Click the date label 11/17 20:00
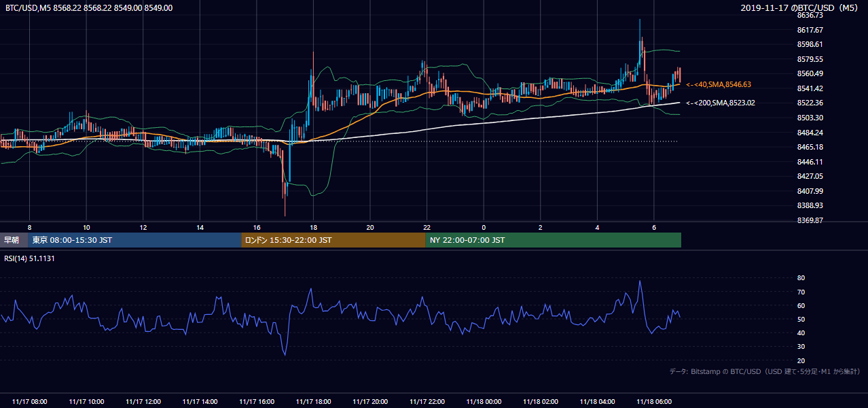 coord(369,402)
